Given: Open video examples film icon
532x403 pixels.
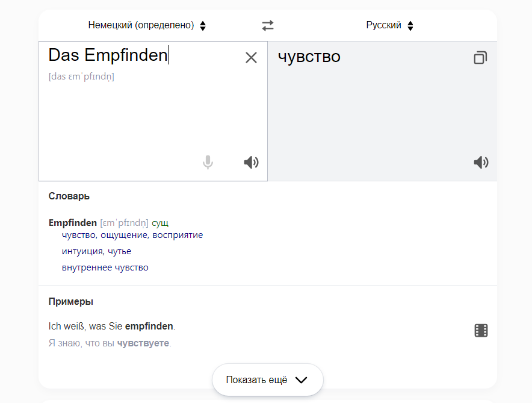Looking at the screenshot, I should (x=480, y=330).
